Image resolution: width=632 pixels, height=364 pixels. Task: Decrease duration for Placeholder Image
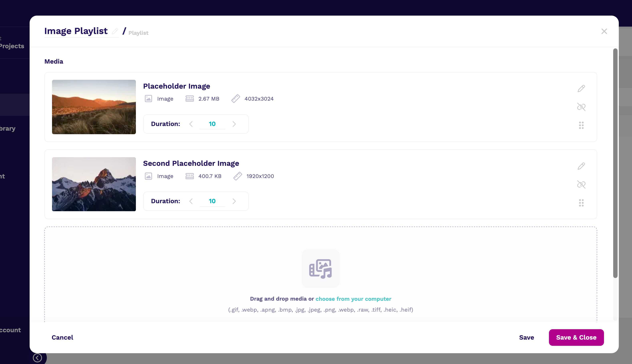coord(191,124)
